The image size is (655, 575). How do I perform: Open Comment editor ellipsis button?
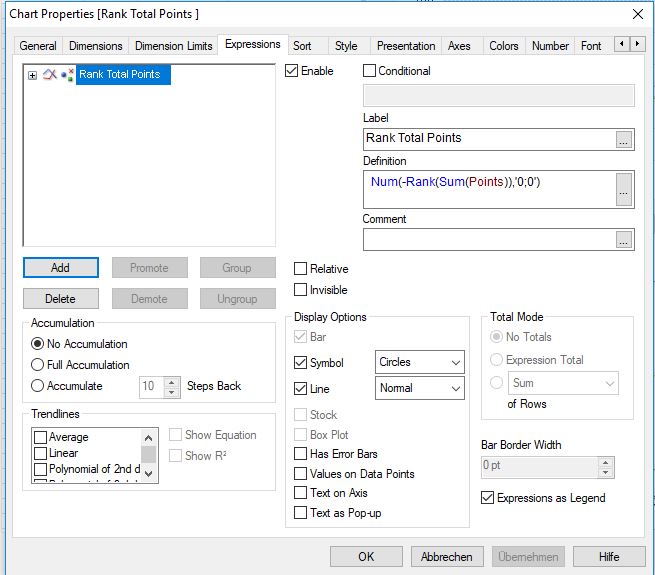(624, 239)
